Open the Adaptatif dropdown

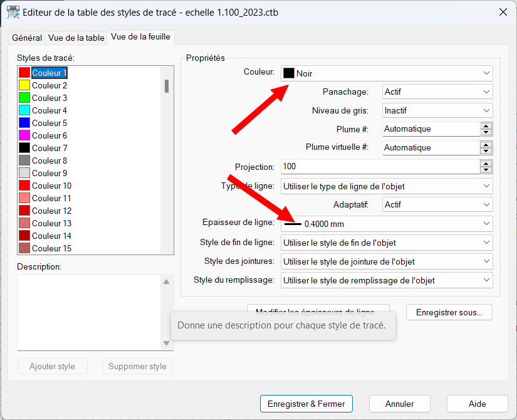(436, 204)
